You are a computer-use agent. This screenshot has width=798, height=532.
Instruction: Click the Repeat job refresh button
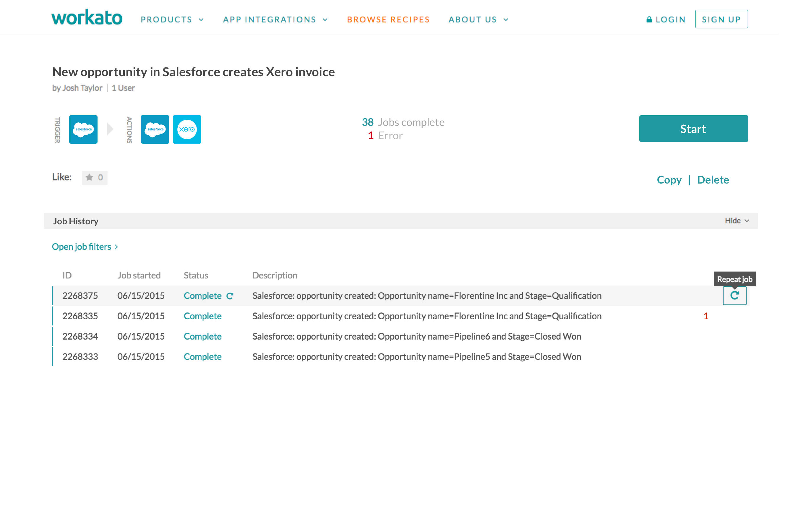734,296
